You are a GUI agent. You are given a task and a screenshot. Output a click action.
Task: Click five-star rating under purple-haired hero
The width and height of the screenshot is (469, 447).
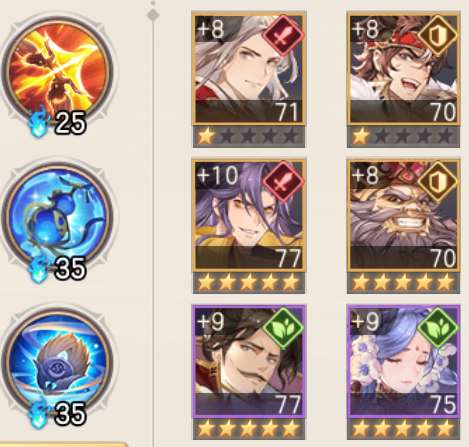(249, 283)
